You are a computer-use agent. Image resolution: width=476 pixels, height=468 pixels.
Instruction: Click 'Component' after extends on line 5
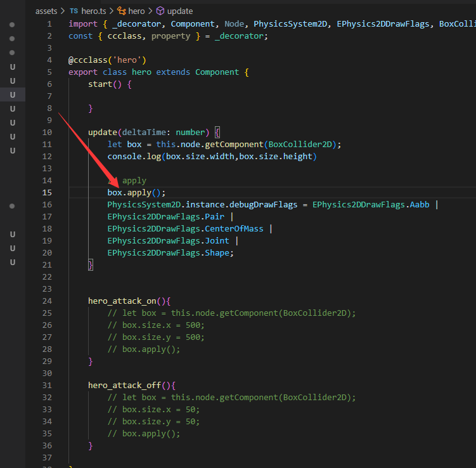click(217, 72)
